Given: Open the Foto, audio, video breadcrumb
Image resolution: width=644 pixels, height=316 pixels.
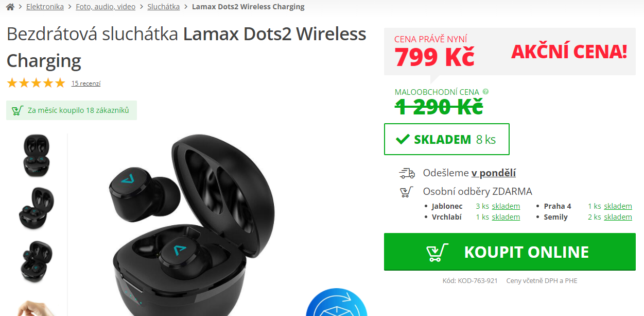Looking at the screenshot, I should (106, 7).
